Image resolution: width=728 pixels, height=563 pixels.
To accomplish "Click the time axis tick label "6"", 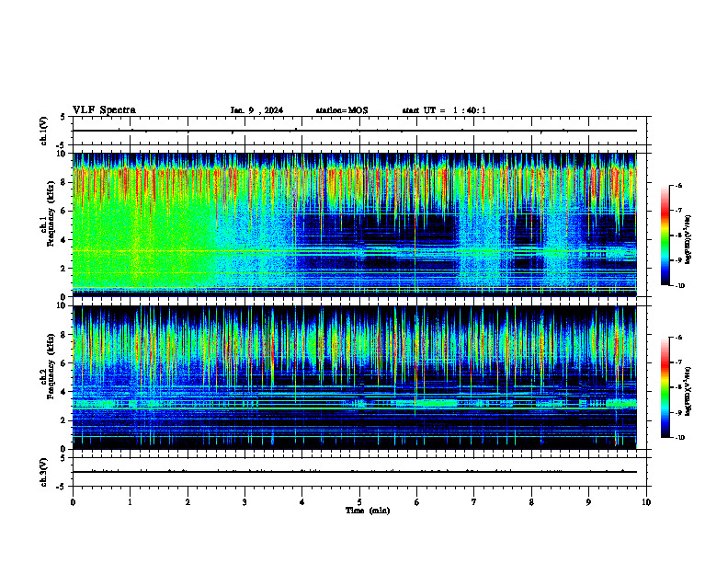I will coord(416,502).
